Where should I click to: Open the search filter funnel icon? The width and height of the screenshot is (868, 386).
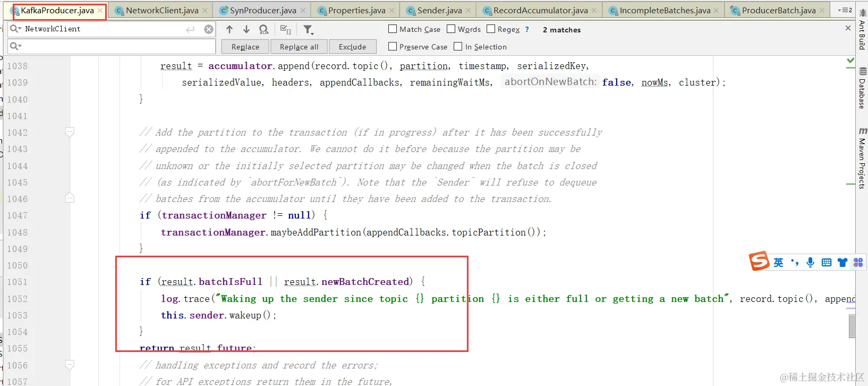308,30
